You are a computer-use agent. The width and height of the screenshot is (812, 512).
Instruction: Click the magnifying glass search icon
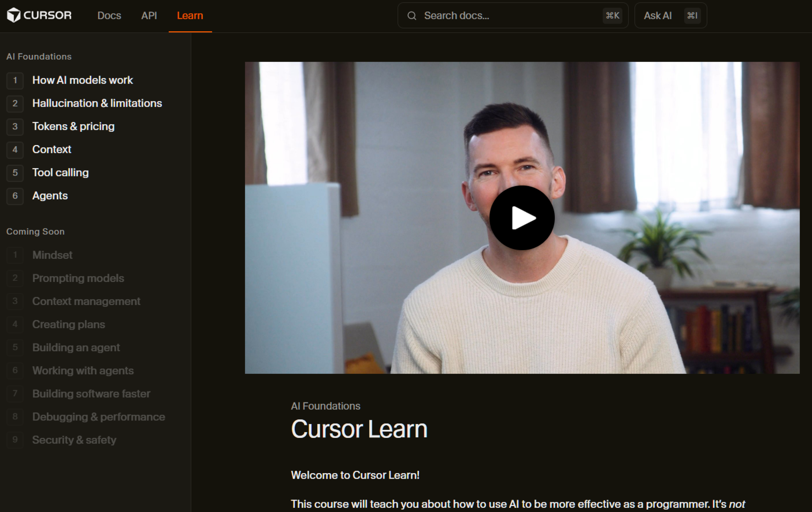(411, 15)
